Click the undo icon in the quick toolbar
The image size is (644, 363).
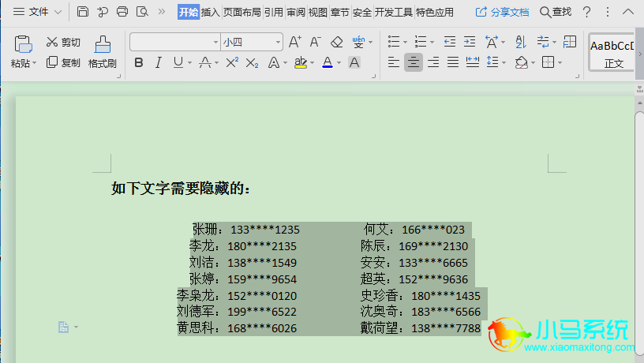click(103, 12)
